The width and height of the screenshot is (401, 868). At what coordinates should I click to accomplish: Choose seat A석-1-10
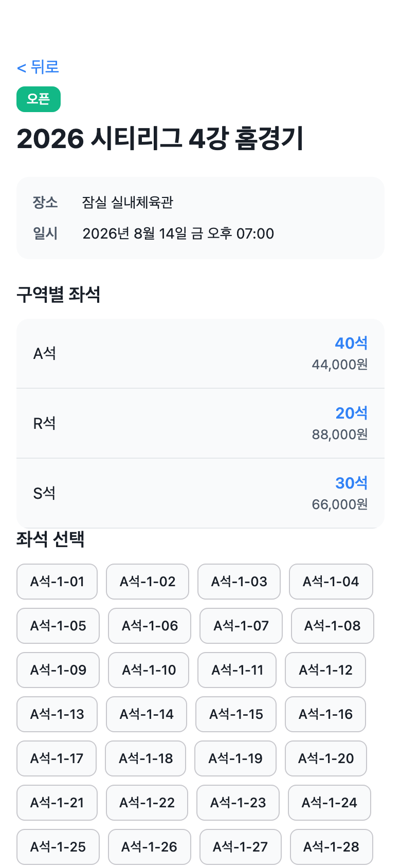[x=149, y=670]
